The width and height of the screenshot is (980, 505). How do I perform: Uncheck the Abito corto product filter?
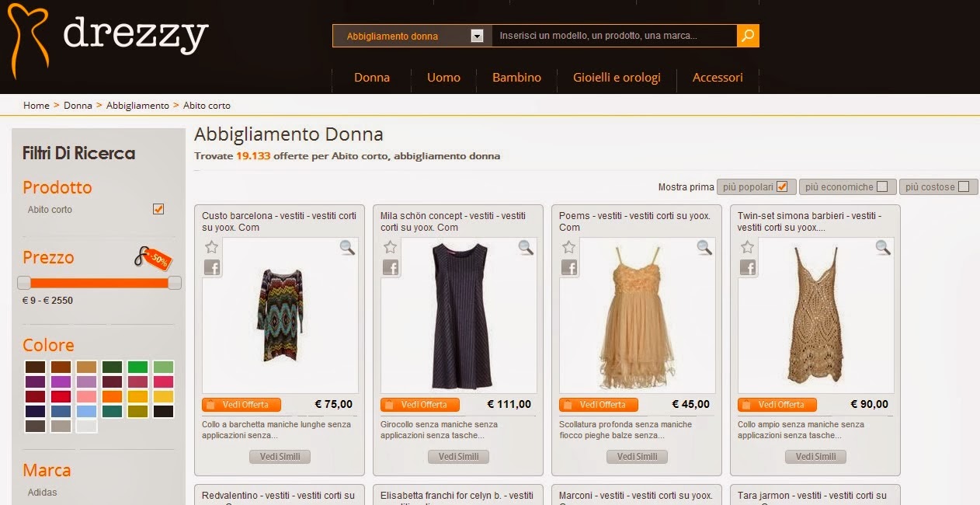(x=158, y=209)
